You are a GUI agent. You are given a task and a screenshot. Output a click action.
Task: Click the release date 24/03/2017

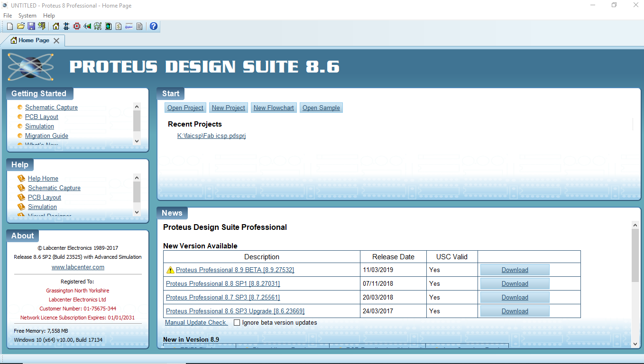(378, 311)
